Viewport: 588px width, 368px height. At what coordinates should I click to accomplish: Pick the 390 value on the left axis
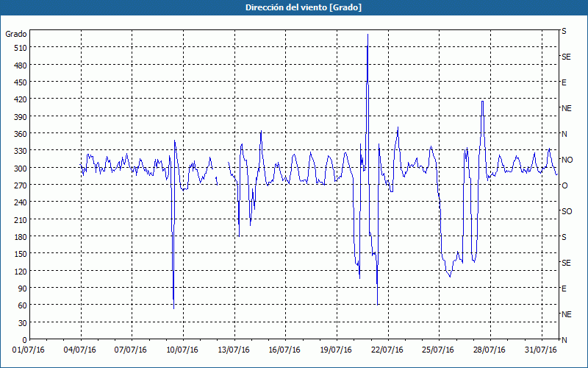[21, 117]
